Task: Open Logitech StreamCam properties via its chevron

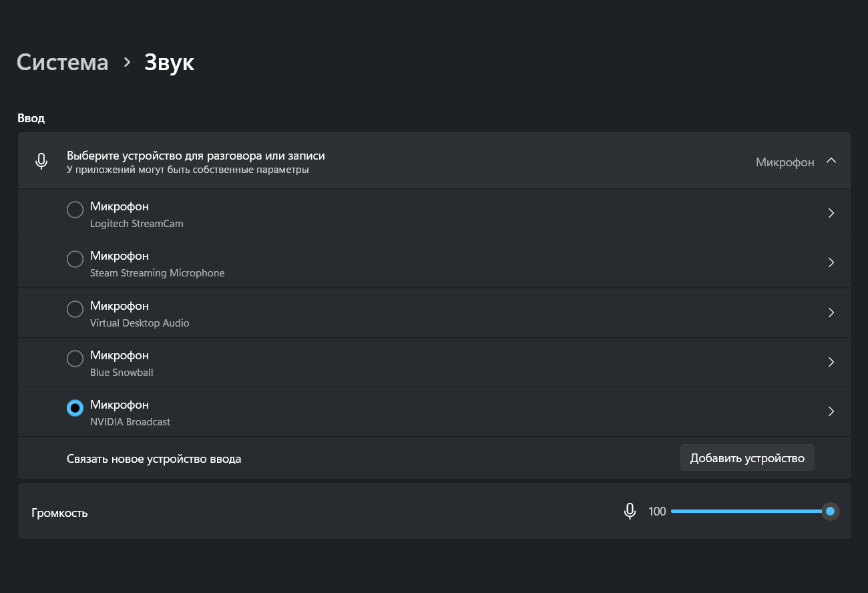Action: (831, 214)
